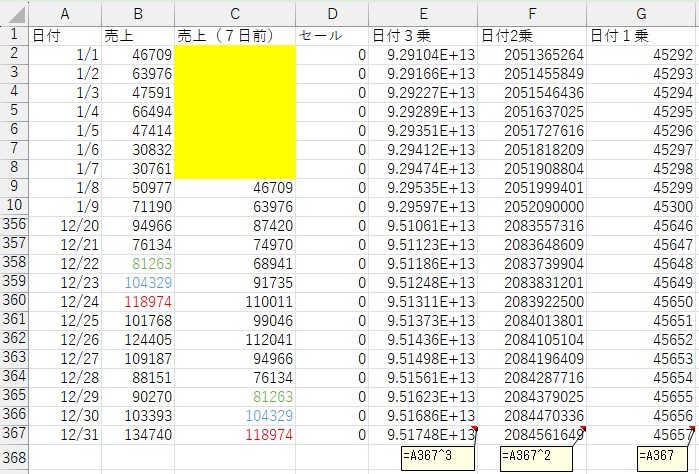Click the note box showing =A367^3
The image size is (699, 474).
pyautogui.click(x=431, y=456)
